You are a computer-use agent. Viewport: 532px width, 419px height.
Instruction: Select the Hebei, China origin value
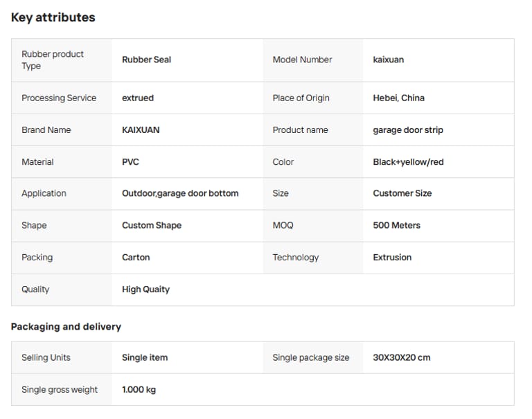pos(398,98)
